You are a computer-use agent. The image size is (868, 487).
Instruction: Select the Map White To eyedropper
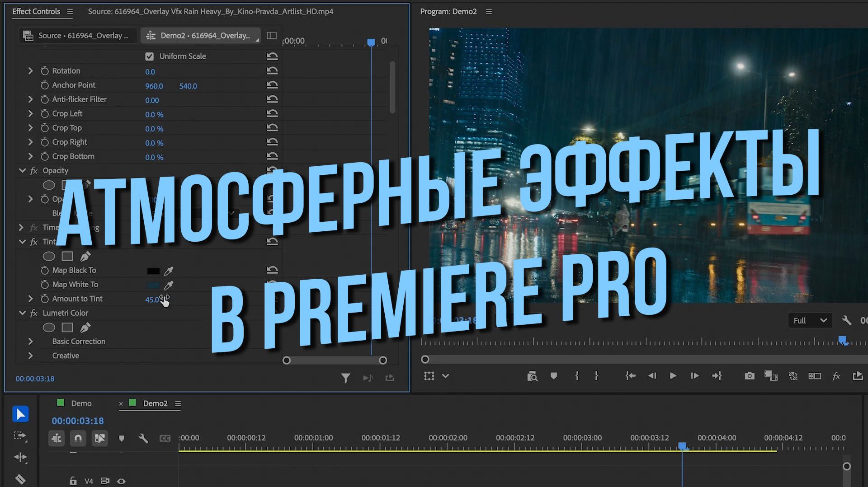(168, 285)
